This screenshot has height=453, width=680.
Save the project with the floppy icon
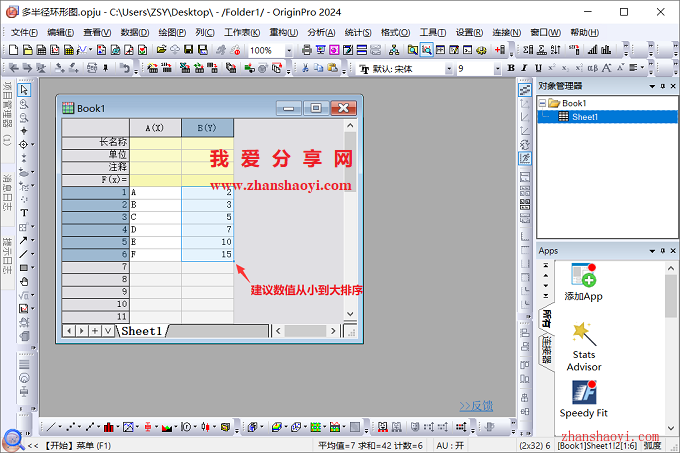point(189,50)
